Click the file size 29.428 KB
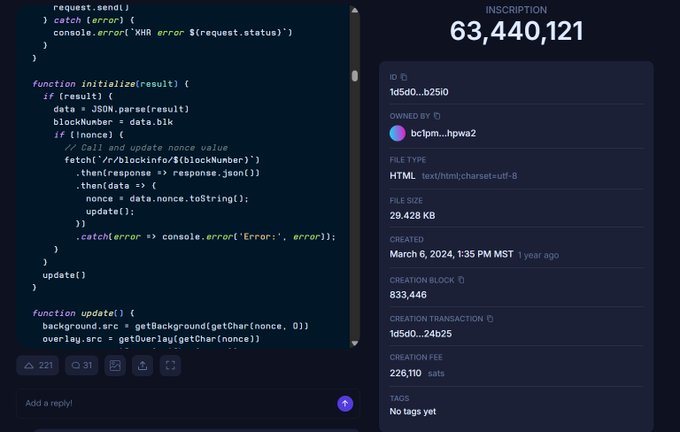 (412, 216)
